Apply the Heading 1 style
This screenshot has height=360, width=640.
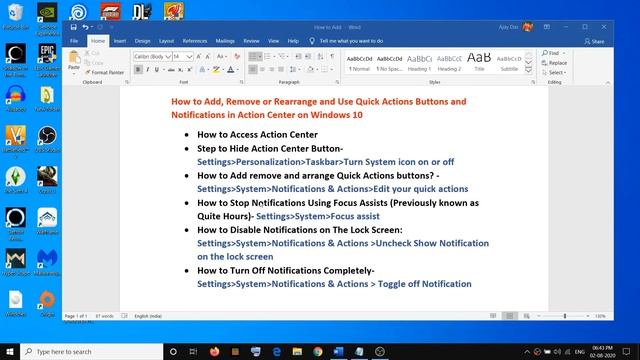tap(419, 63)
